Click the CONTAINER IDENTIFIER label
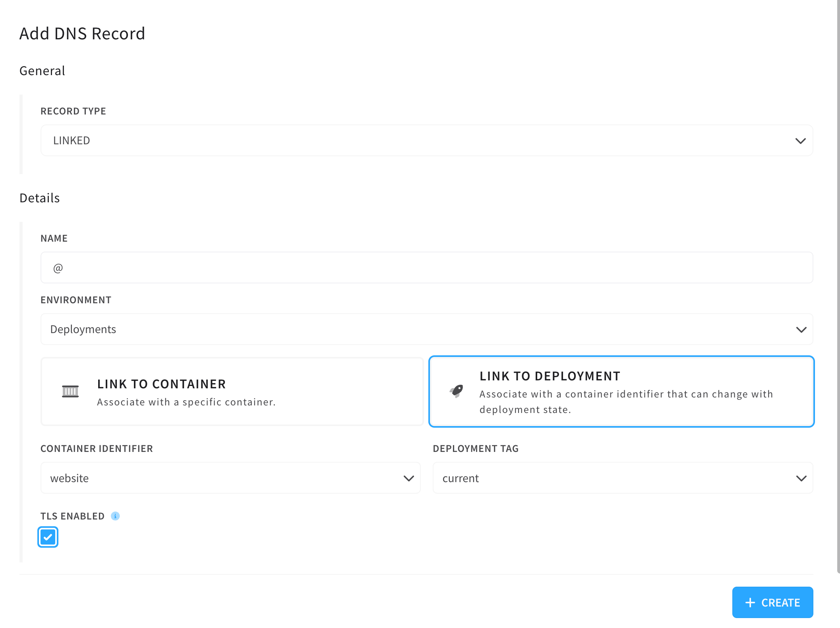Screen dimensions: 840x628 [97, 448]
